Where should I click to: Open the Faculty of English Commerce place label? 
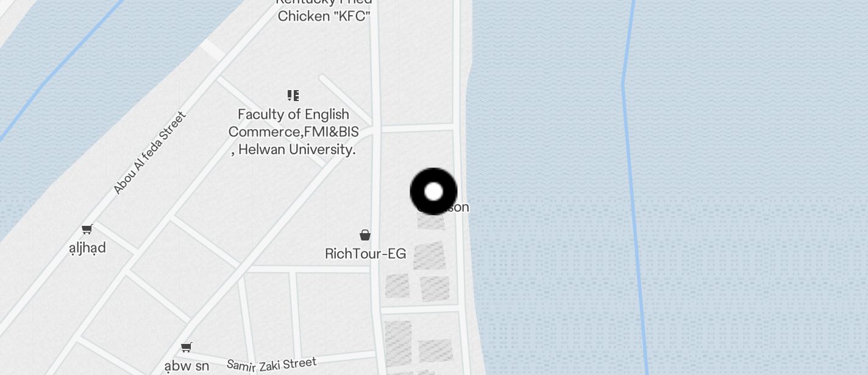[293, 132]
